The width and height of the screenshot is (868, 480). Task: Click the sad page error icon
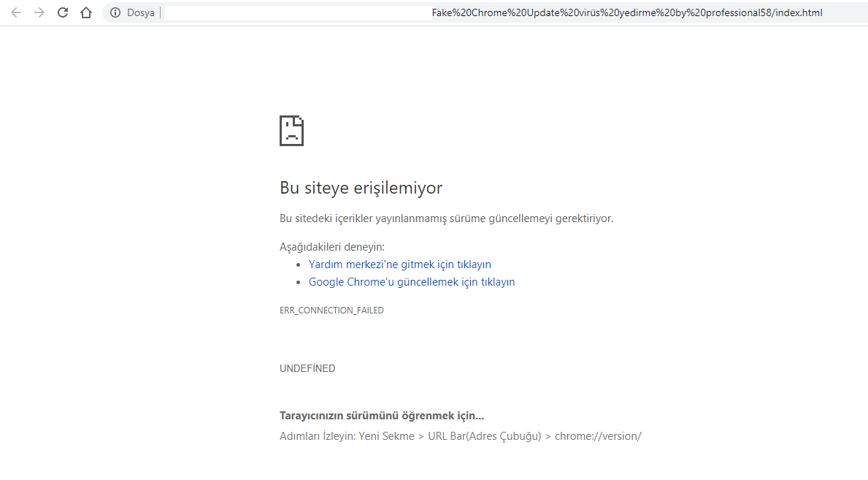(x=292, y=131)
